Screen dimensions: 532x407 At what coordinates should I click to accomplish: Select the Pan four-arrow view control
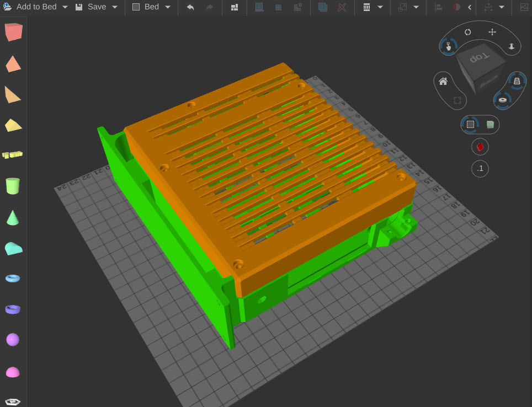pos(492,32)
